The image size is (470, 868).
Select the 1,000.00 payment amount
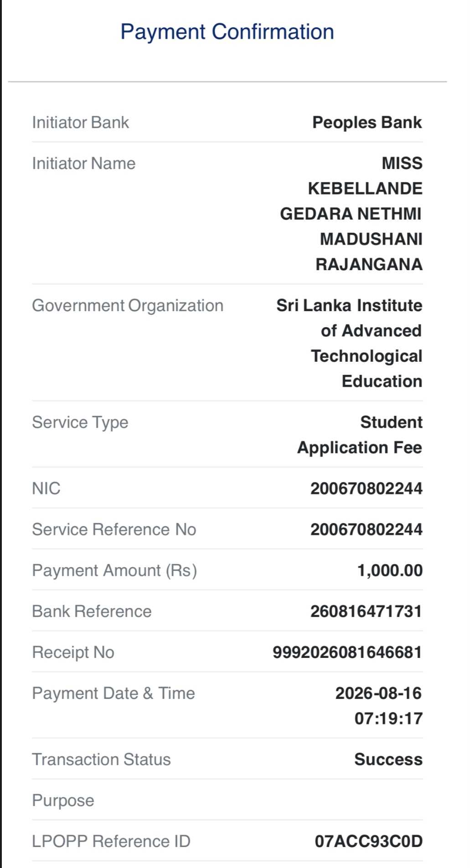pyautogui.click(x=390, y=570)
